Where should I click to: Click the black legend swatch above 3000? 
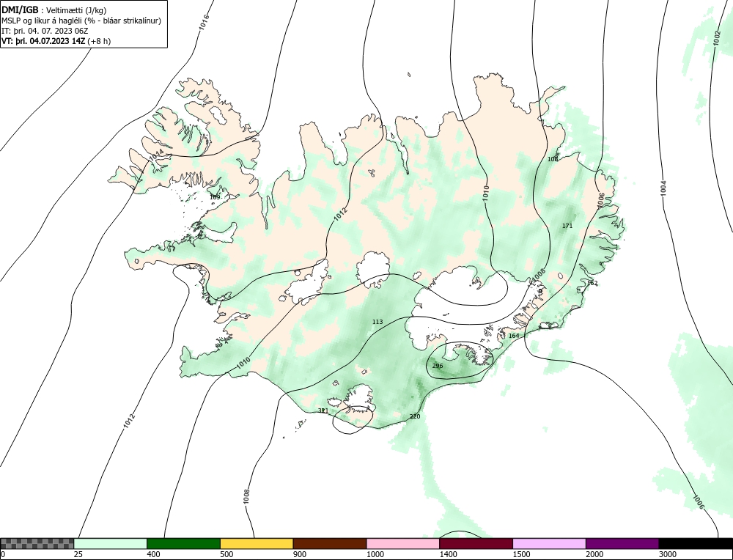pos(696,543)
